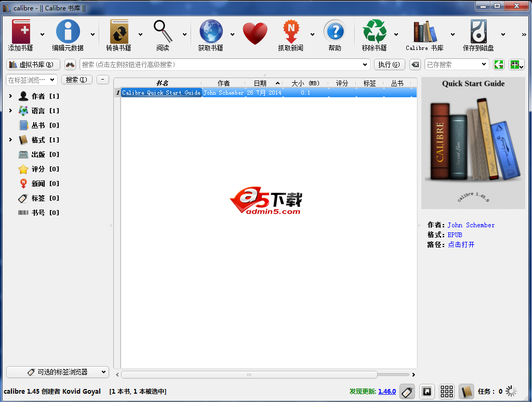Open the Read (阅读) dropdown arrow
The image size is (532, 402).
184,34
